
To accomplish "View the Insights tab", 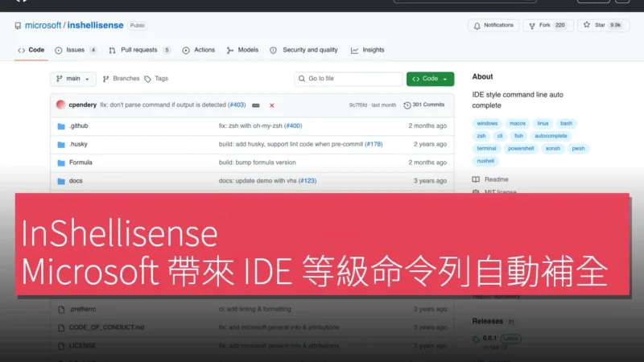I will point(368,50).
